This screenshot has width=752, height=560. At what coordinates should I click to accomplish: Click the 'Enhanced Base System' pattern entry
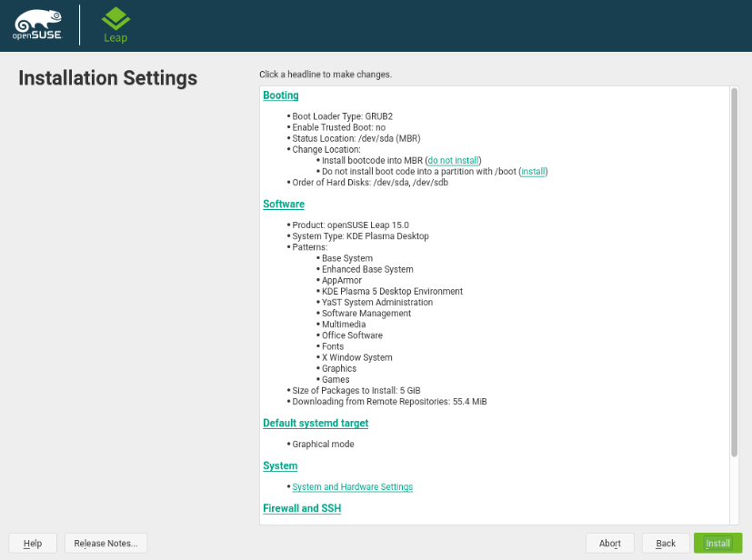tap(367, 269)
